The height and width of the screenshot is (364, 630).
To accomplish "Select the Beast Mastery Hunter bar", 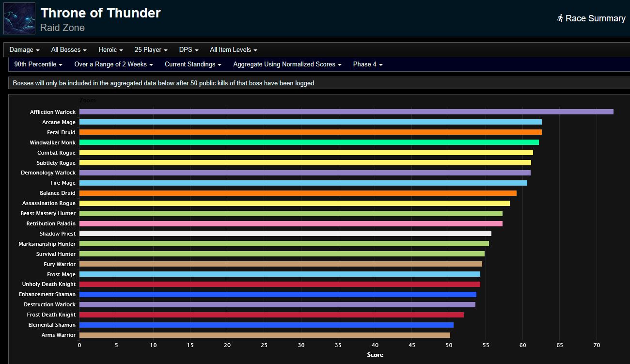I will (291, 214).
